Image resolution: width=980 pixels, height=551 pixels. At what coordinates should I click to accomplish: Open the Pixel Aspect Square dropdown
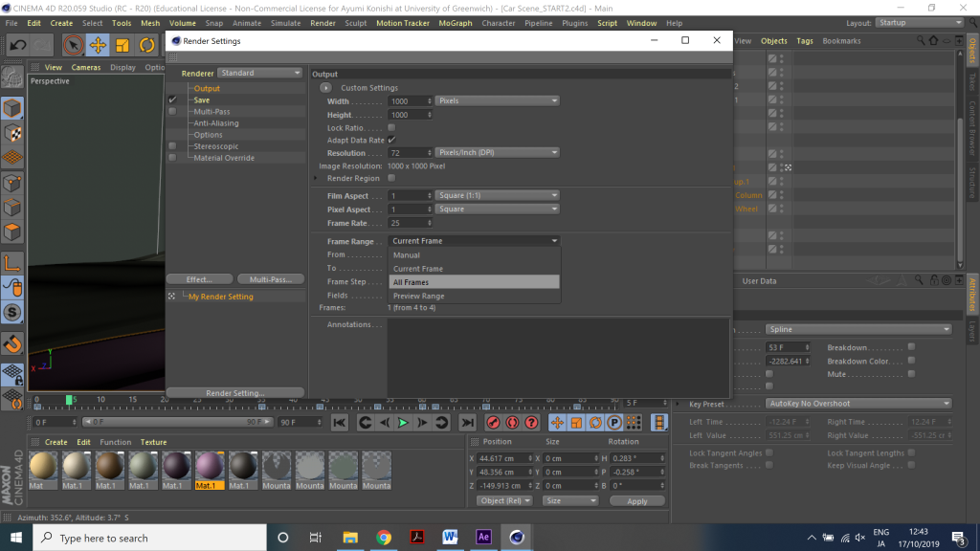pyautogui.click(x=497, y=209)
